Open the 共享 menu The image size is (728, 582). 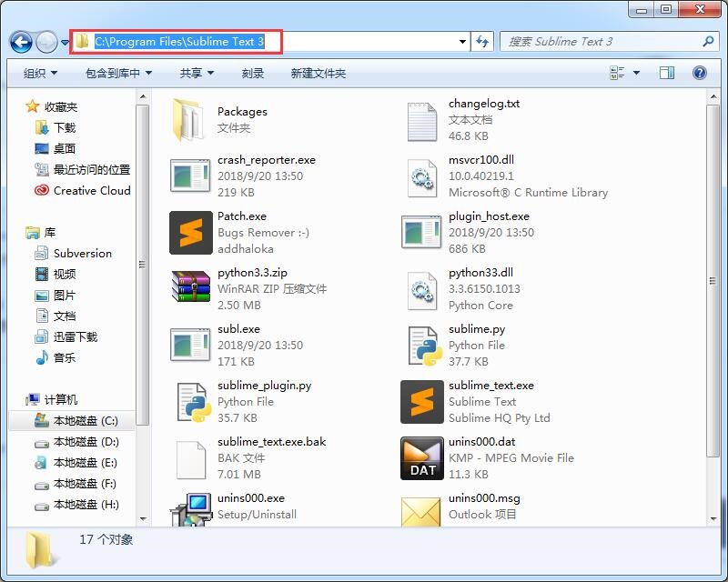click(197, 74)
